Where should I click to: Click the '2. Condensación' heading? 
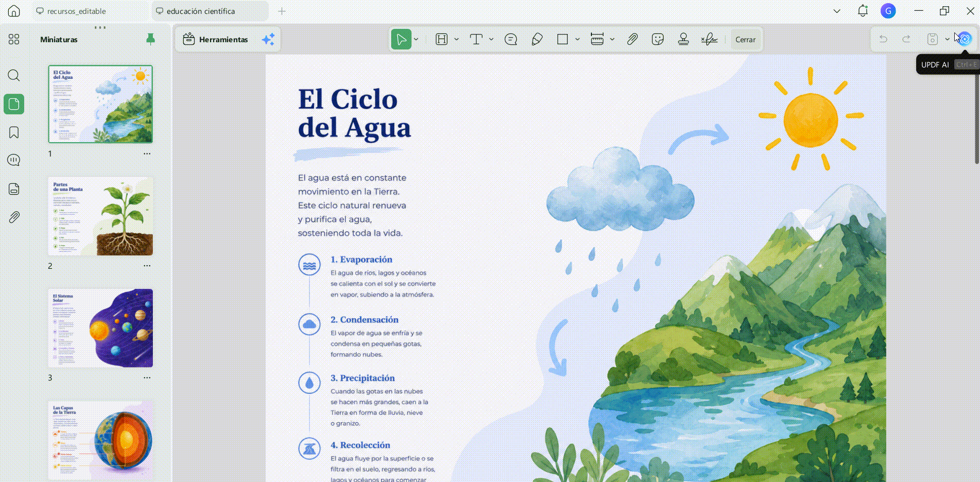tap(364, 320)
